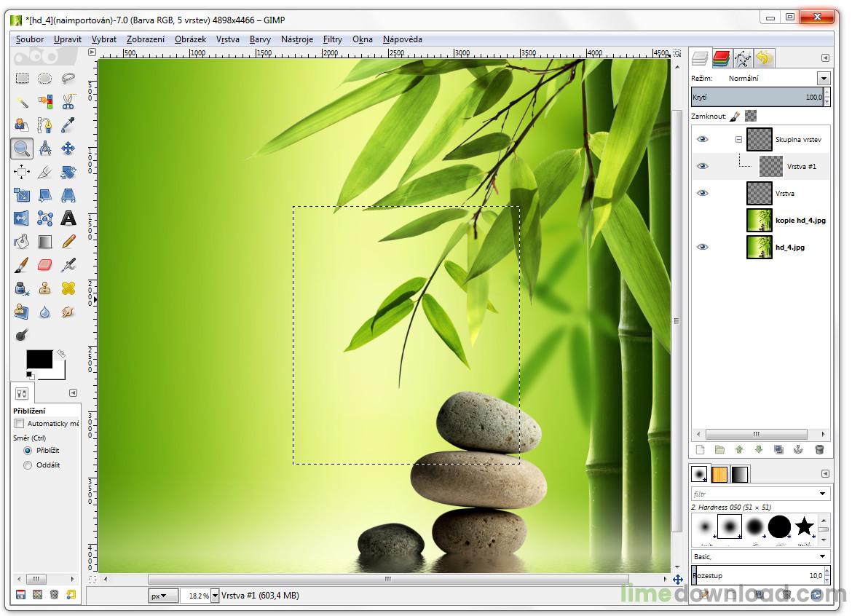
Task: Choose the Move tool
Action: tap(68, 149)
